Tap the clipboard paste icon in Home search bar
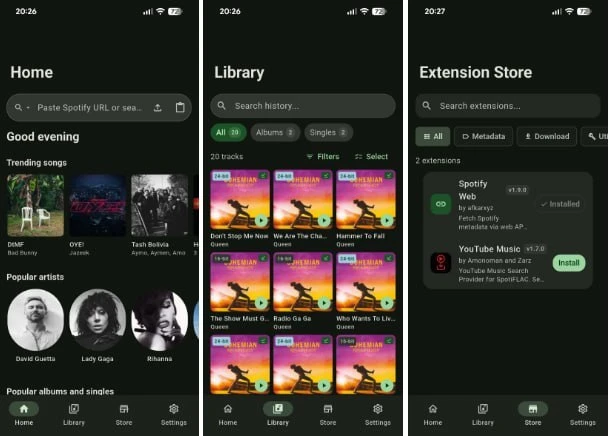Screen dimensions: 609x436 click(x=180, y=108)
